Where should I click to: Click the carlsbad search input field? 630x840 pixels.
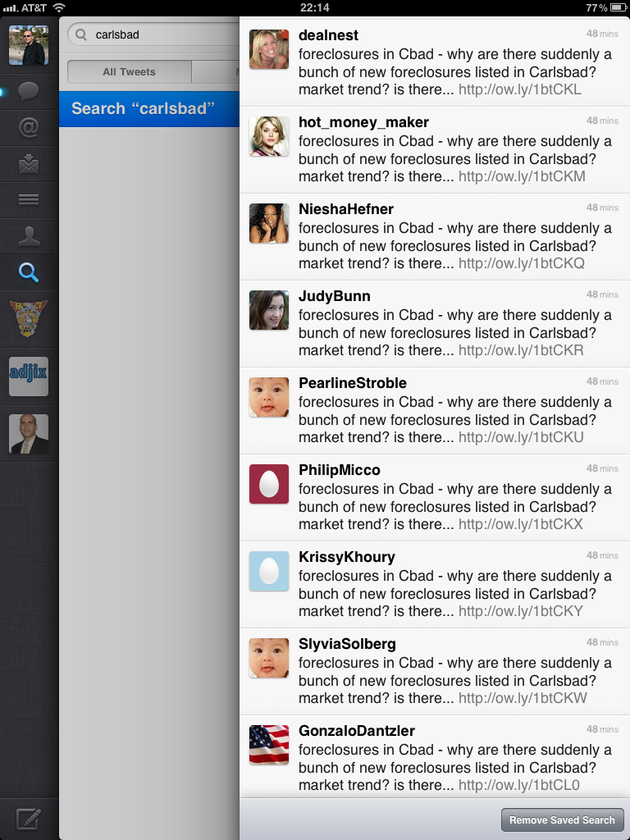pyautogui.click(x=153, y=34)
